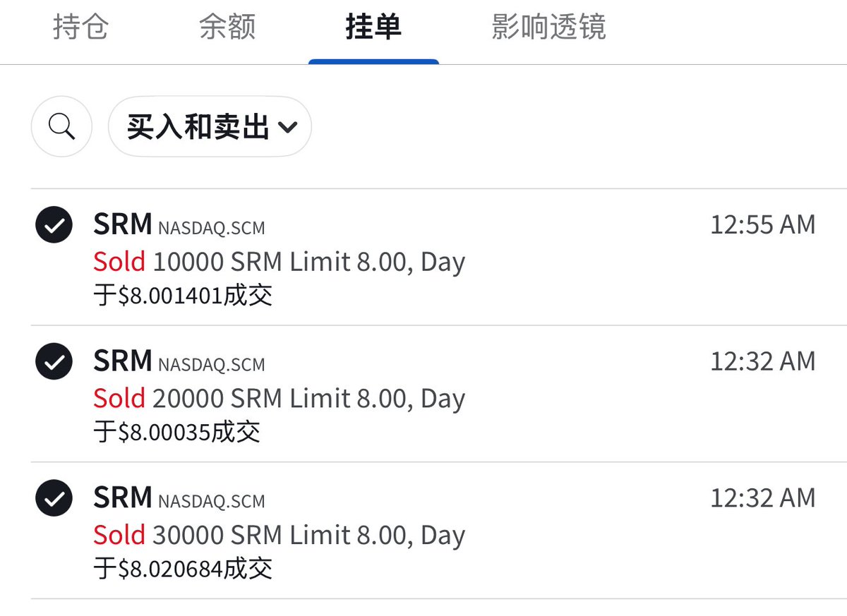847x616 pixels.
Task: Click the 于$8.001401成交 fill price text
Action: pyautogui.click(x=183, y=296)
